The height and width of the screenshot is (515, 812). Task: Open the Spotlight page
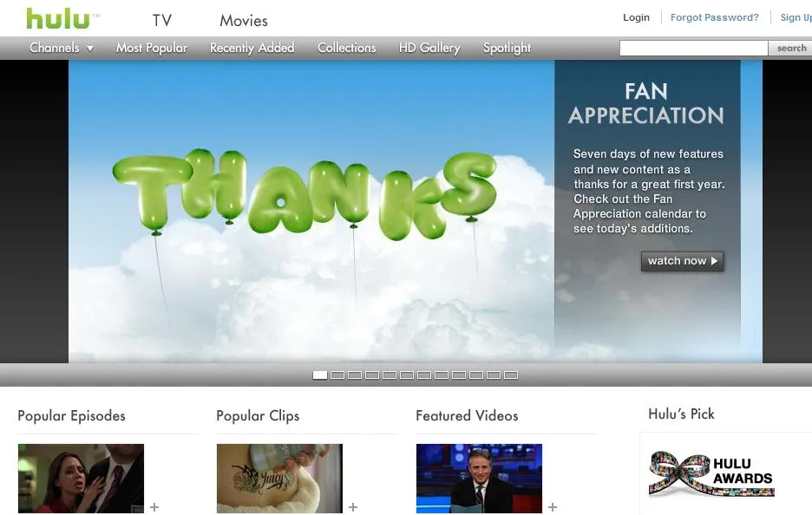507,48
